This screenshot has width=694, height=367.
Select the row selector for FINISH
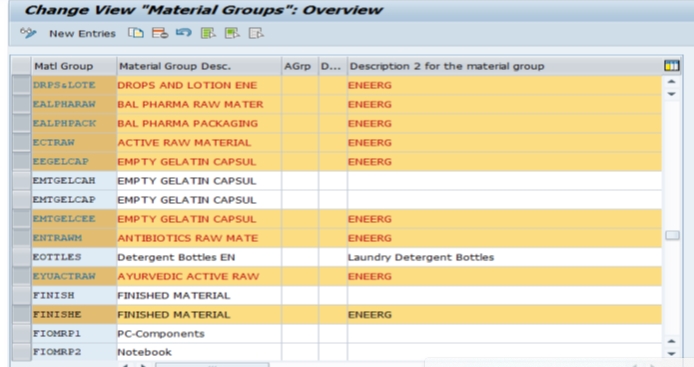click(21, 295)
